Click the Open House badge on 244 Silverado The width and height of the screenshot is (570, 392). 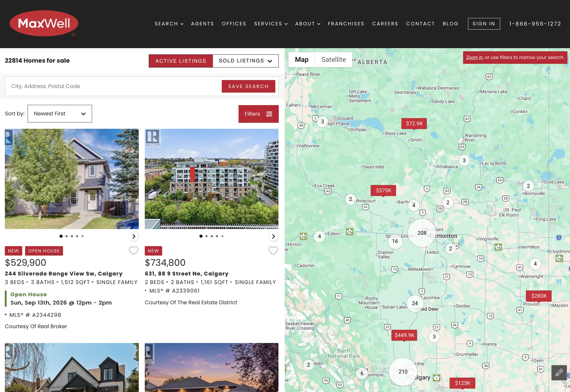coord(44,251)
